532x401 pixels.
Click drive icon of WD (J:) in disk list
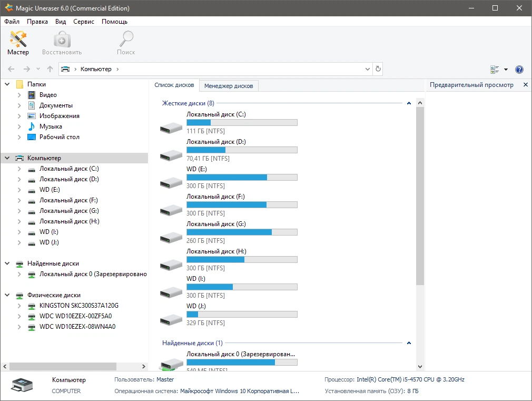[171, 320]
